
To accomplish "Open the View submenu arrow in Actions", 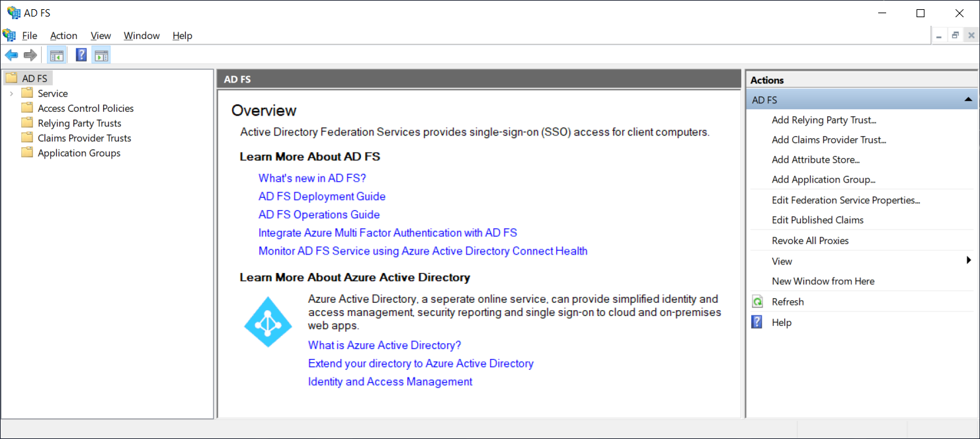I will pos(969,260).
